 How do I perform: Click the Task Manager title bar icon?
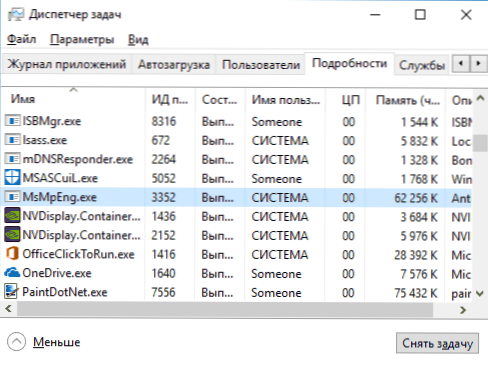tap(16, 15)
